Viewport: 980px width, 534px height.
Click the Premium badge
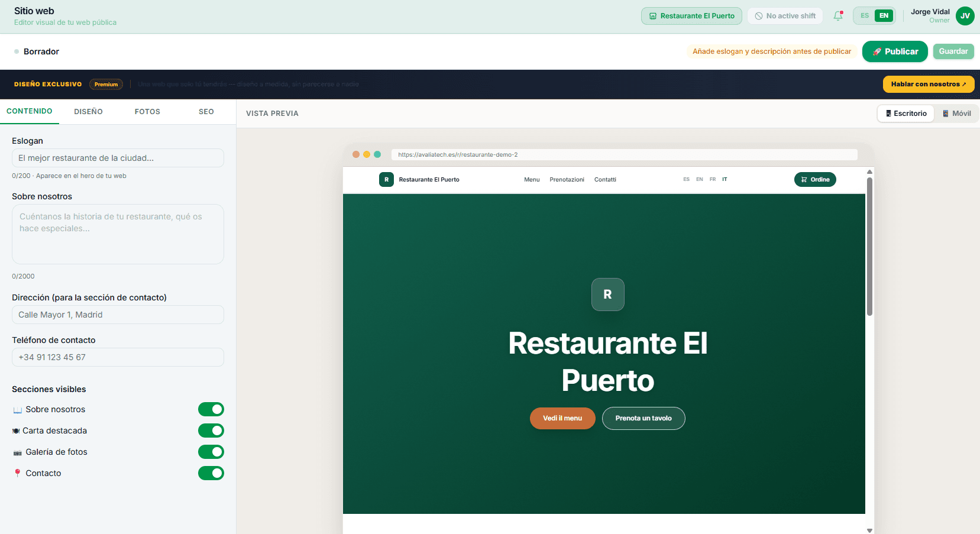pos(106,85)
